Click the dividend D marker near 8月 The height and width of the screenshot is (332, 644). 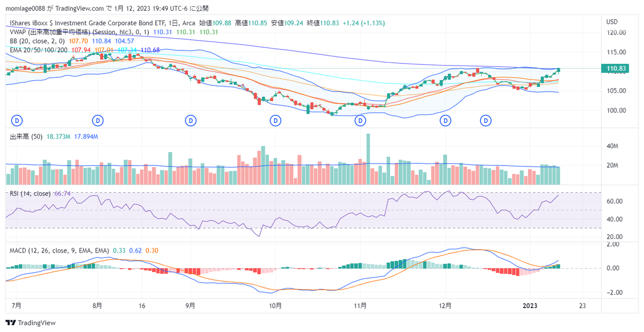(98, 120)
